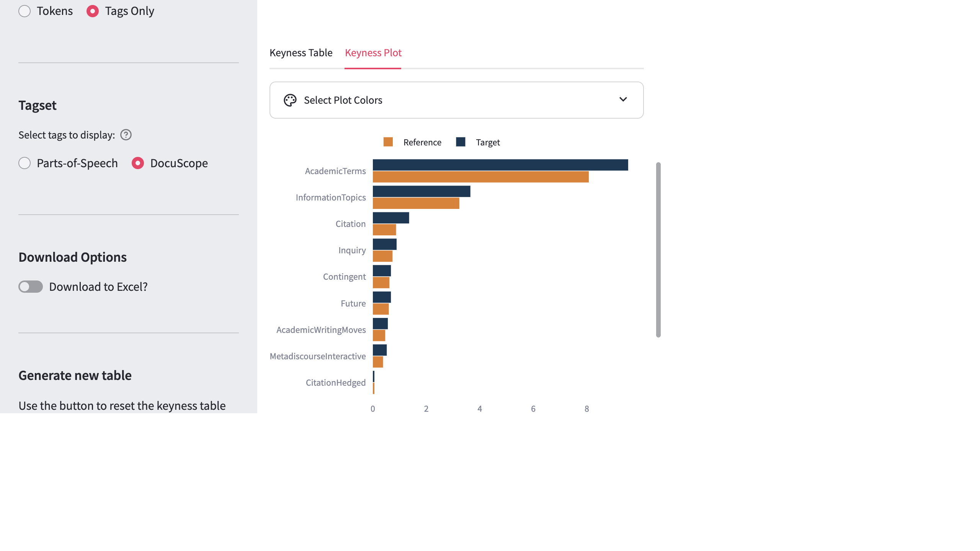The image size is (980, 551).
Task: Toggle the Reference legend color swatch
Action: [388, 142]
